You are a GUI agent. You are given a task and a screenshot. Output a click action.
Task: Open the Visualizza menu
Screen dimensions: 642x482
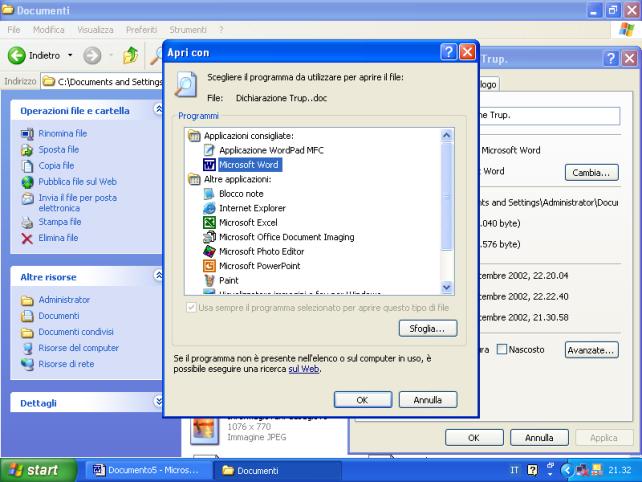[95, 30]
